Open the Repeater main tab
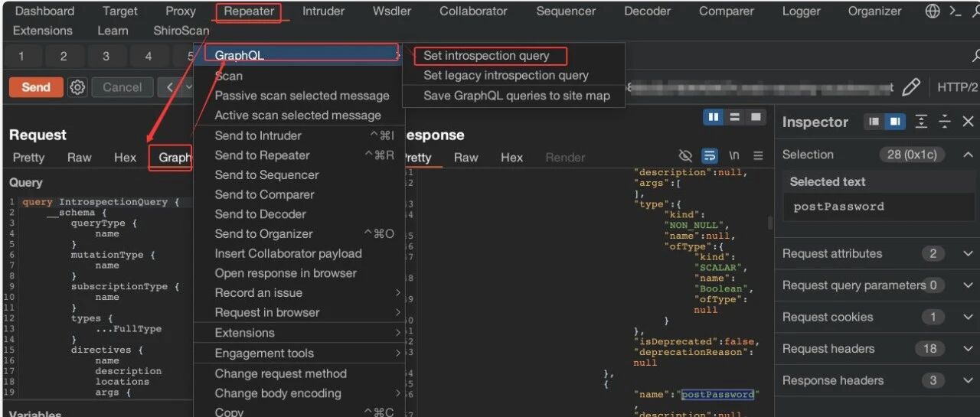 coord(249,11)
